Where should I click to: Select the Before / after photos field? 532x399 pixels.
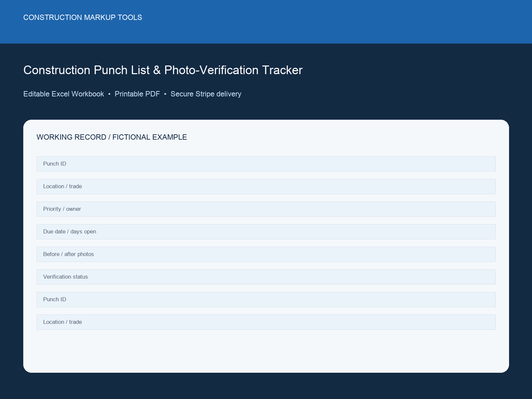pyautogui.click(x=266, y=254)
